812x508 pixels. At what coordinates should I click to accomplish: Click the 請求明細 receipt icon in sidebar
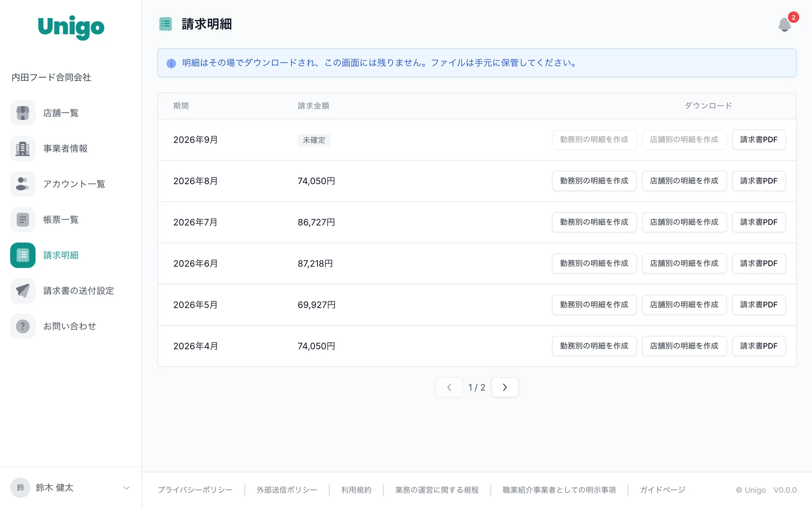click(23, 255)
